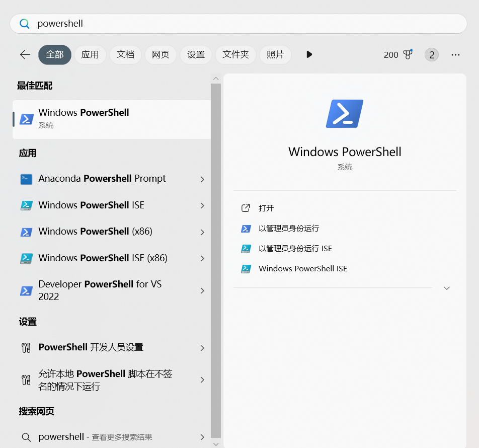Expand Developer PowerShell for VS 2022 chevron
This screenshot has height=448, width=479.
(202, 290)
